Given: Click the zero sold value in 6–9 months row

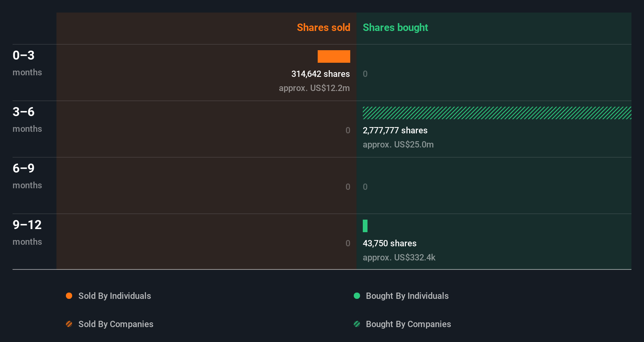Looking at the screenshot, I should pos(348,187).
